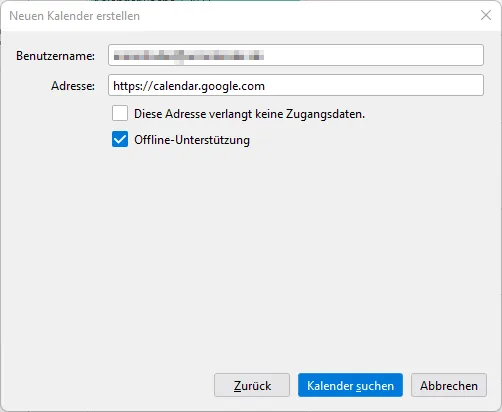Click inside the Adresse input field
502x412 pixels.
[296, 85]
